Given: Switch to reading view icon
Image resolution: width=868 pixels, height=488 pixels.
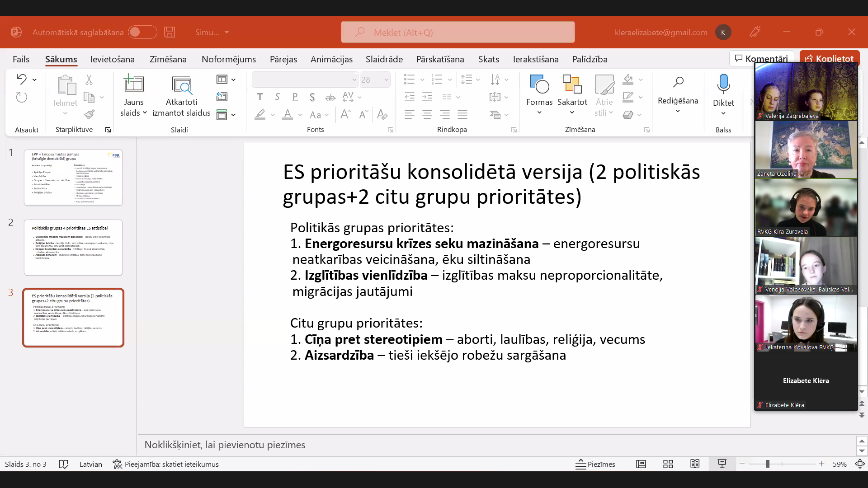Looking at the screenshot, I should [695, 464].
